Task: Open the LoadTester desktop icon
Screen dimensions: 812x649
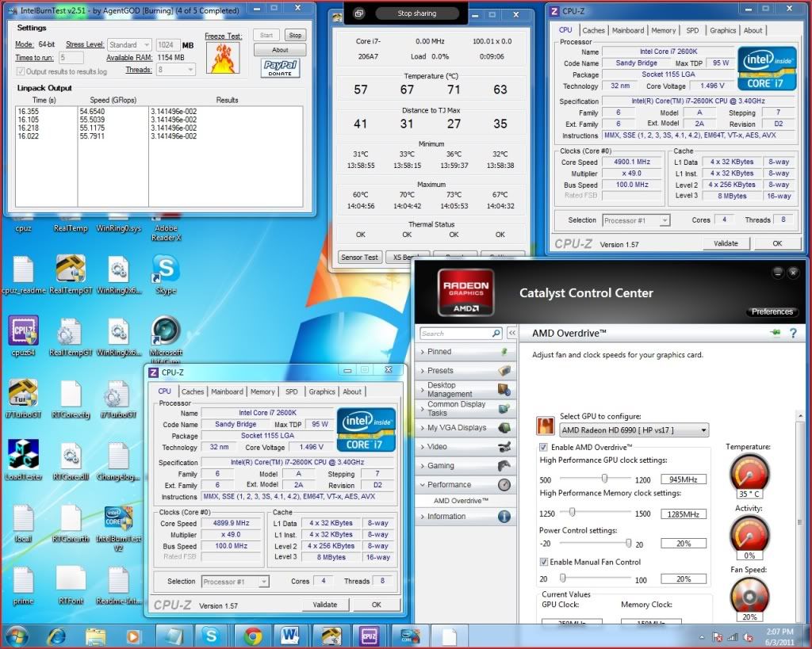Action: pyautogui.click(x=23, y=460)
